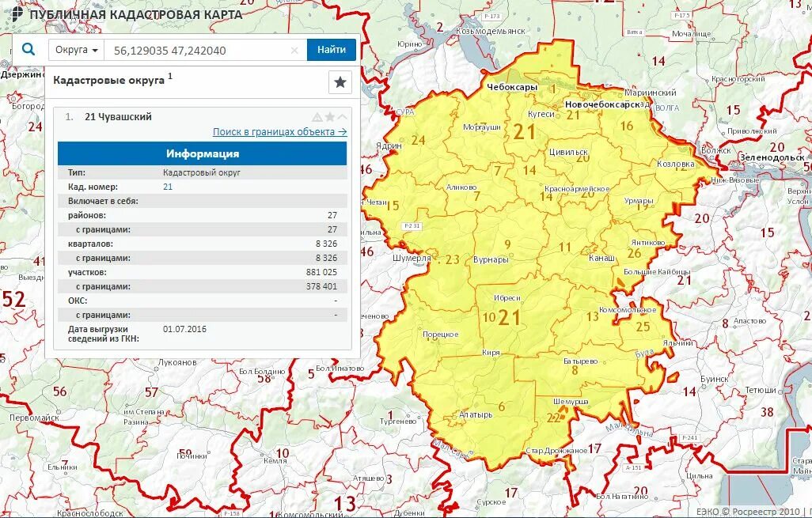Follow the Поиск в границах объекта link

click(x=279, y=132)
